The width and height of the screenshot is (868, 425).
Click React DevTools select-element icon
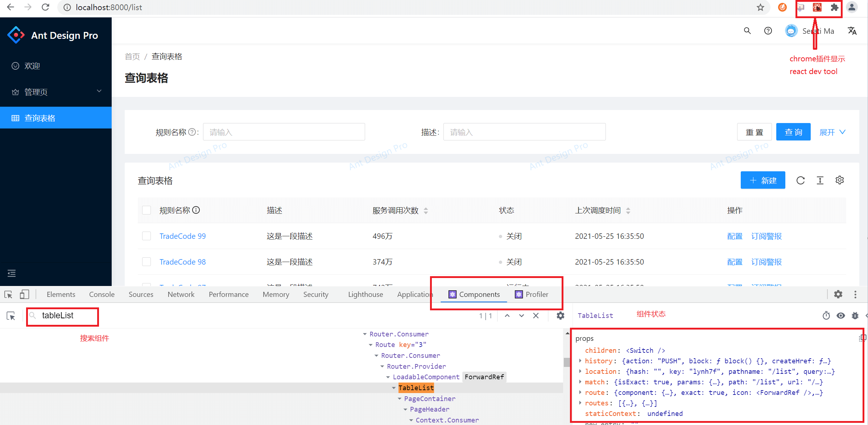[11, 316]
